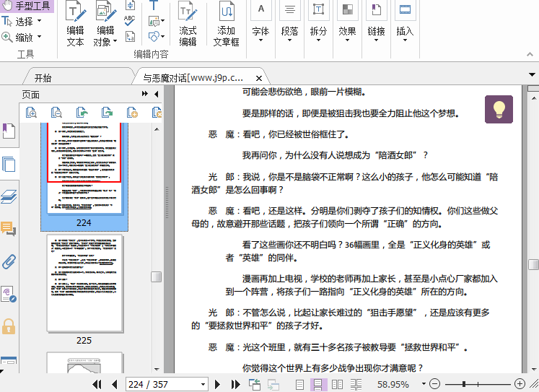Start Reflow Editing (流式编辑)

point(188,24)
